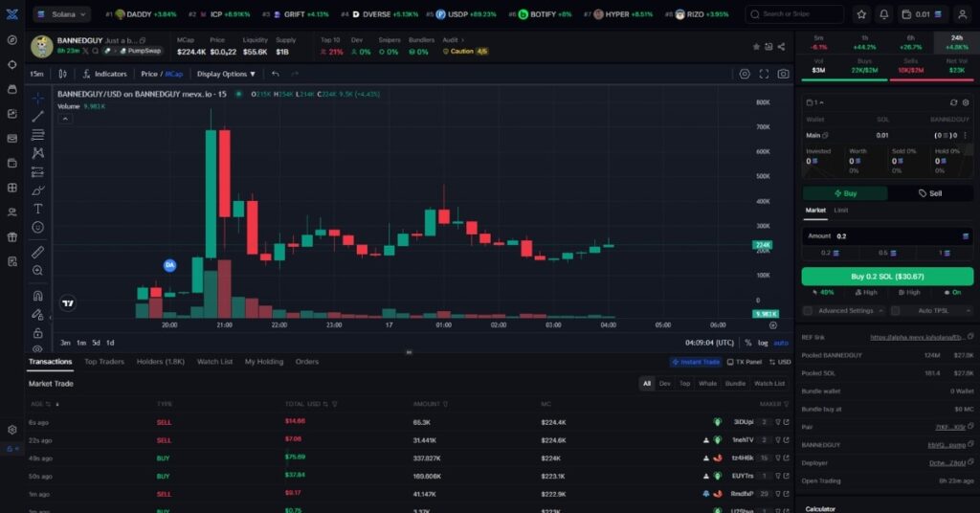The width and height of the screenshot is (980, 513).
Task: Select the ruler measure tool
Action: point(37,252)
